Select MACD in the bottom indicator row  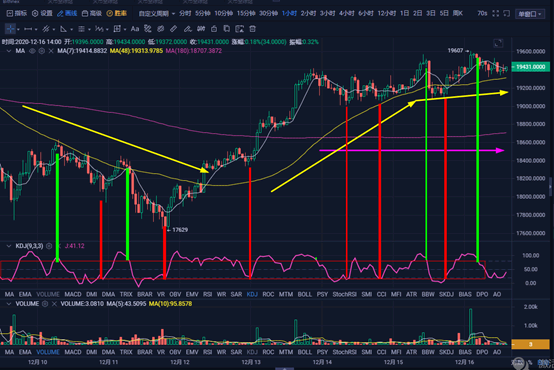(73, 352)
